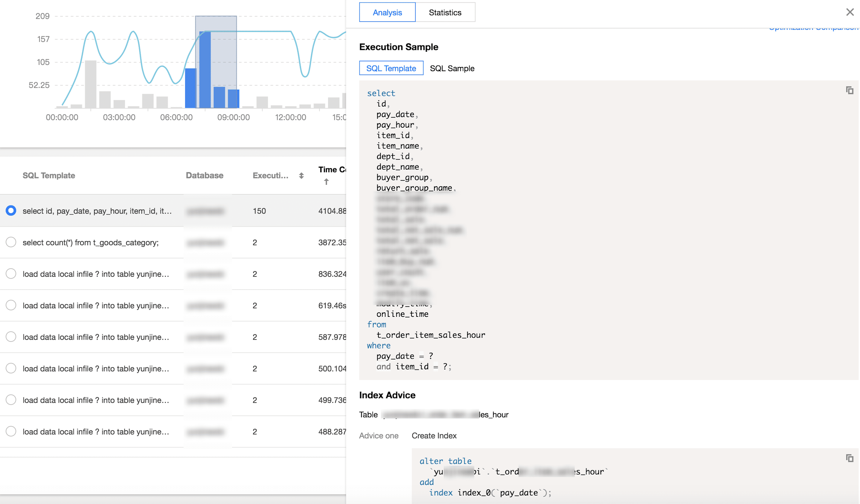Switch to the Statistics tab
This screenshot has height=504, width=860.
coord(445,13)
